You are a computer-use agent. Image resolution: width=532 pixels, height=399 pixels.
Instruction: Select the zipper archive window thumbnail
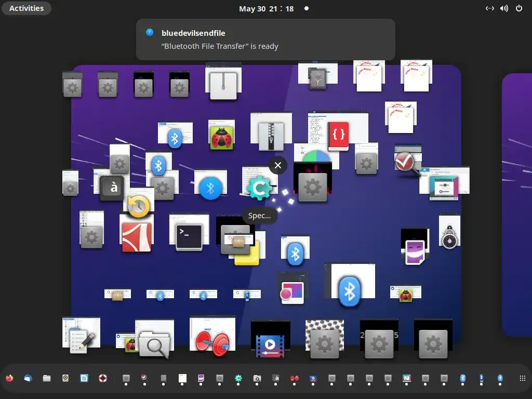pos(271,131)
